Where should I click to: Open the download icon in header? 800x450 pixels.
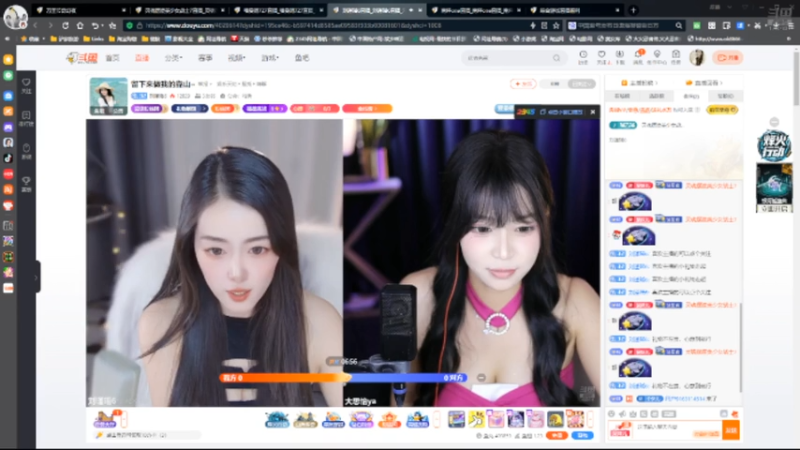coord(620,57)
